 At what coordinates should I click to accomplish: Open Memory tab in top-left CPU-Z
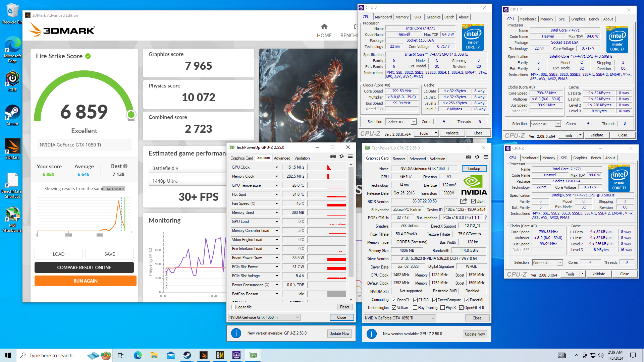(402, 17)
